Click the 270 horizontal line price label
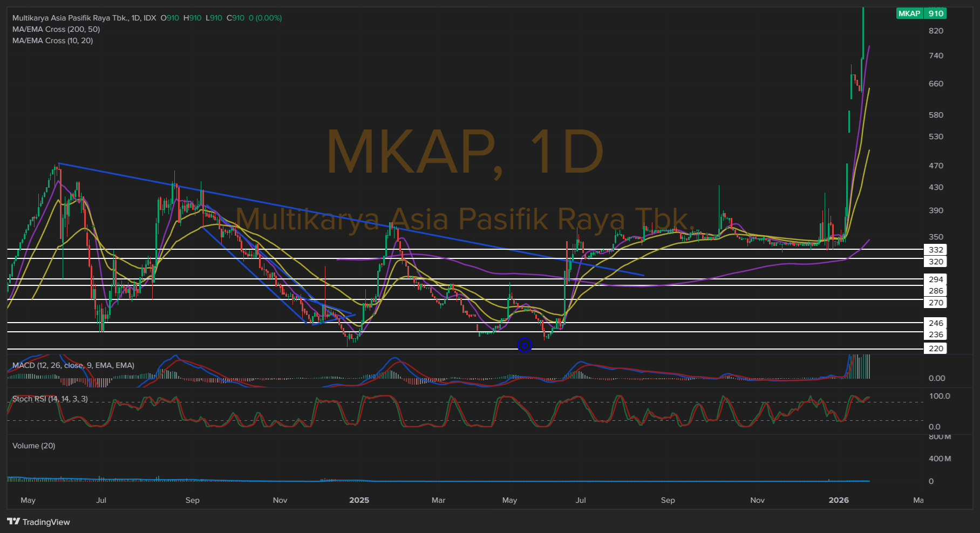980x533 pixels. (x=935, y=303)
